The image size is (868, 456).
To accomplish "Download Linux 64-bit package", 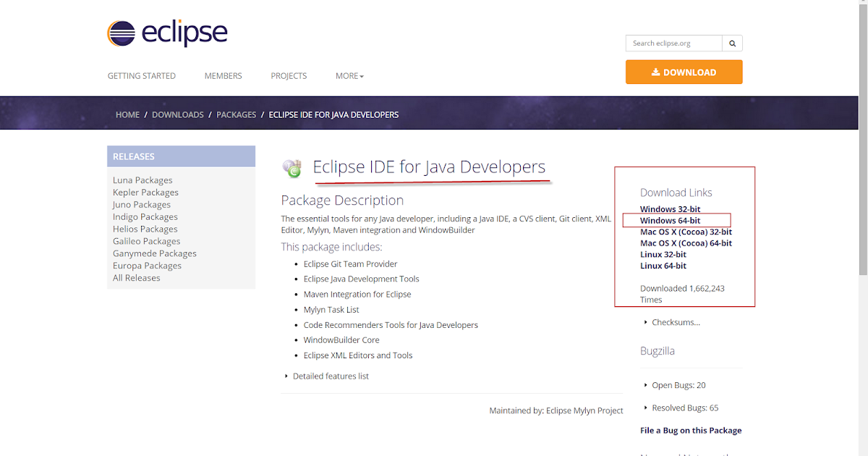I will [663, 266].
